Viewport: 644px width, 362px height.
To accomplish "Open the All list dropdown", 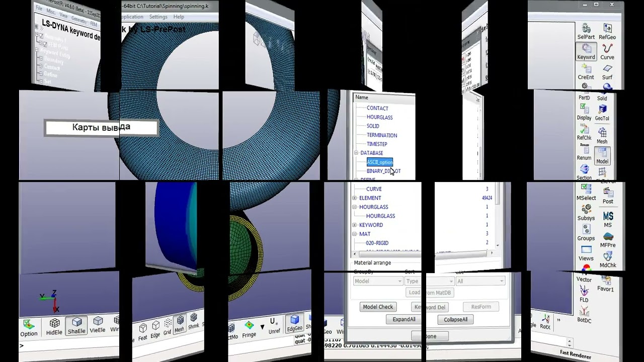I will coord(480,281).
